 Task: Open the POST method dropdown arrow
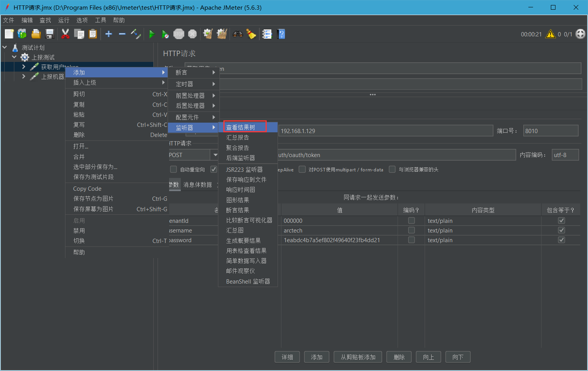pos(215,155)
